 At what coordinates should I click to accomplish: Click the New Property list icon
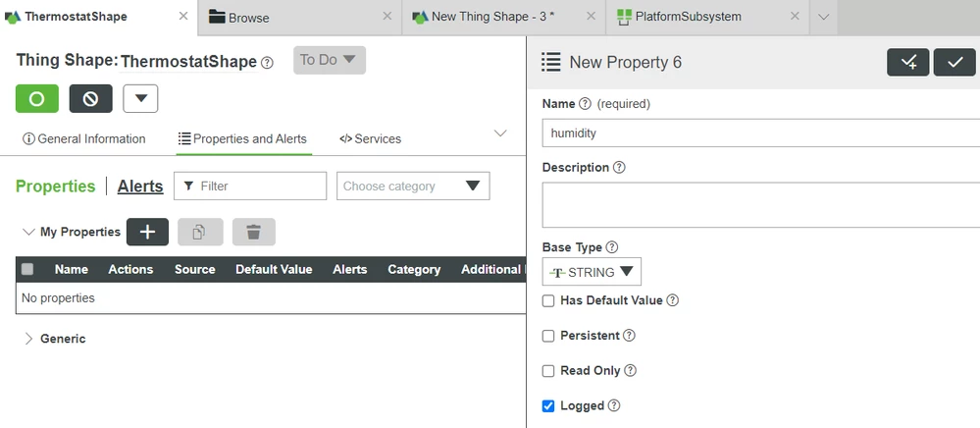click(x=550, y=63)
